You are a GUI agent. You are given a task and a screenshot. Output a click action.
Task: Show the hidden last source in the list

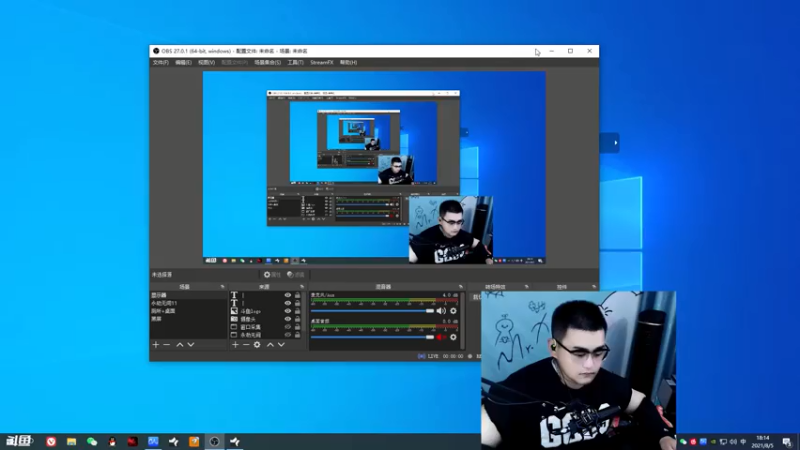(288, 335)
